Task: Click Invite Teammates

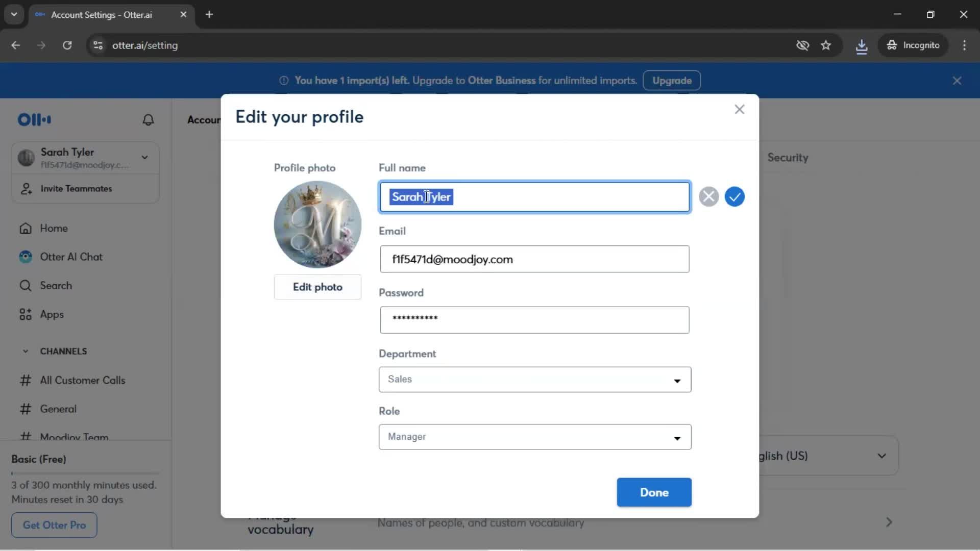Action: (x=76, y=189)
